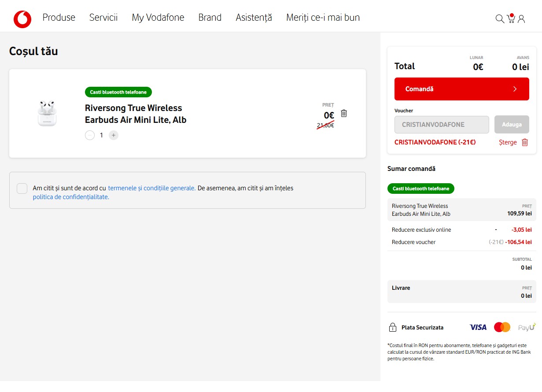542x392 pixels.
Task: Open Meriți ce-i mai bun menu
Action: (x=323, y=18)
